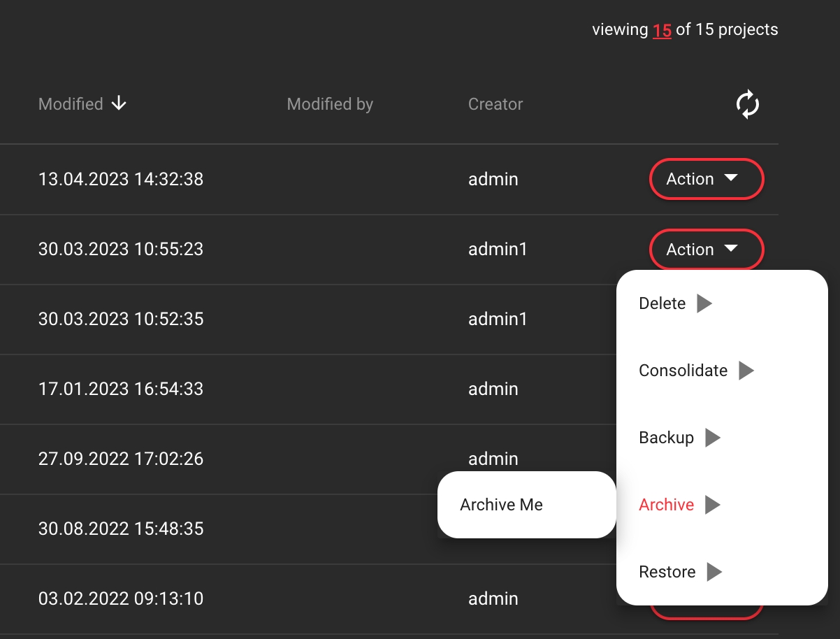840x639 pixels.
Task: Choose Archive Me from the submenu
Action: click(x=501, y=505)
